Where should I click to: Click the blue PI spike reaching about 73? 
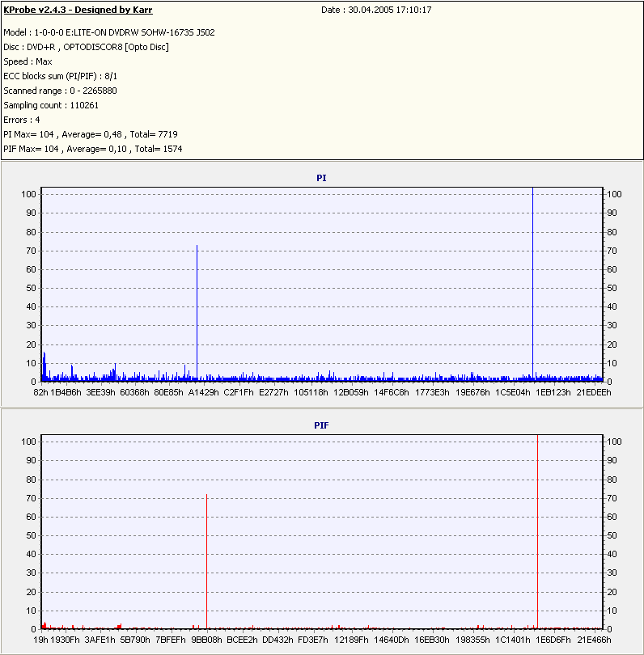(197, 313)
